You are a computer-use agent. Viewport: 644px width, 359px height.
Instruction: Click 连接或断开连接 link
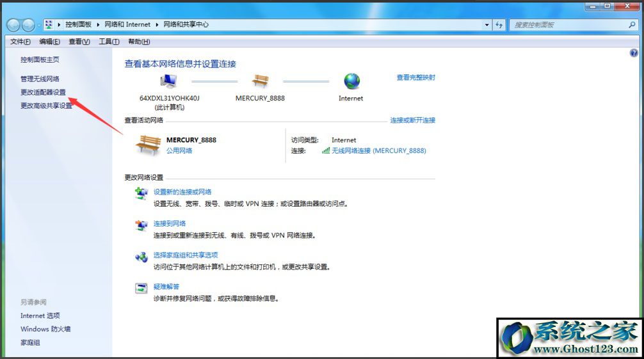[412, 120]
